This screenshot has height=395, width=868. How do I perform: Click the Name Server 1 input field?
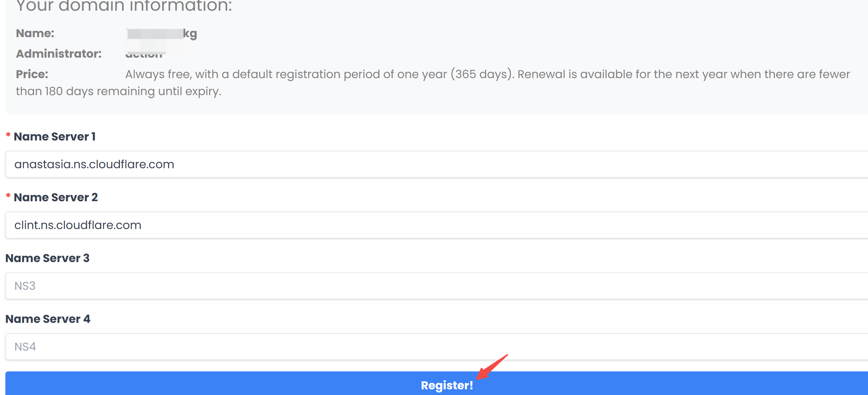point(437,164)
